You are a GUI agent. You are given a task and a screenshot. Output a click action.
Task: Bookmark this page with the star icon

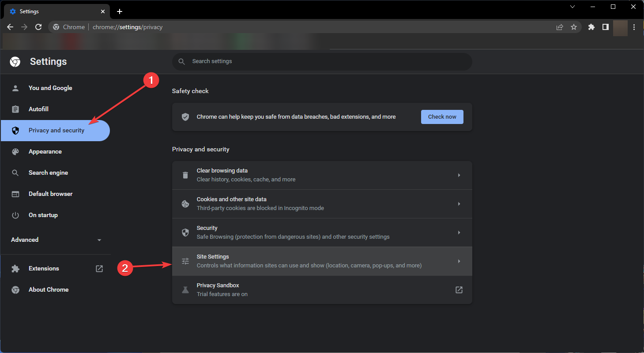coord(574,27)
